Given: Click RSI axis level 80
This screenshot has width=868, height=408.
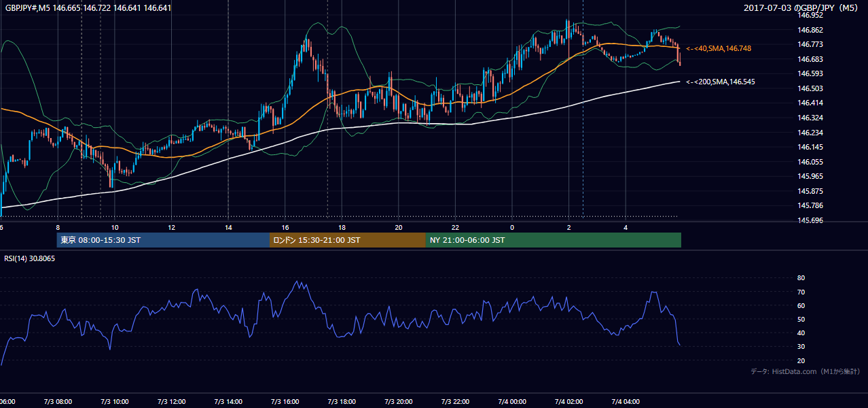Looking at the screenshot, I should (801, 278).
